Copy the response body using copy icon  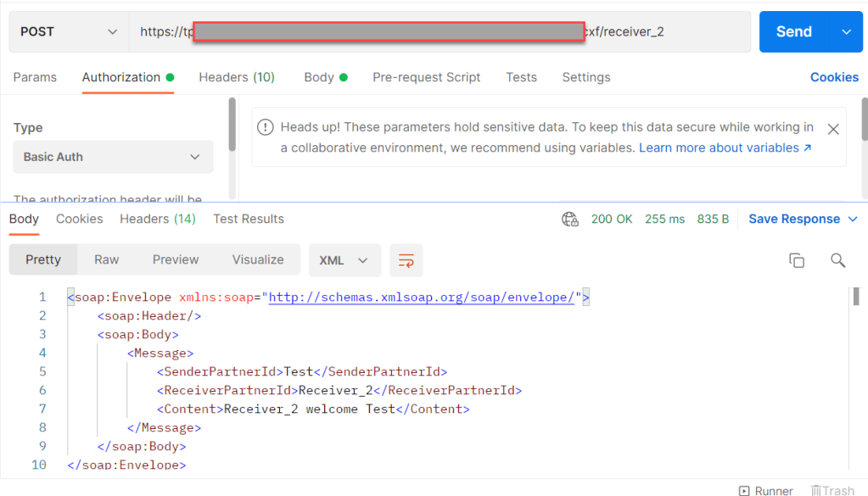click(796, 260)
